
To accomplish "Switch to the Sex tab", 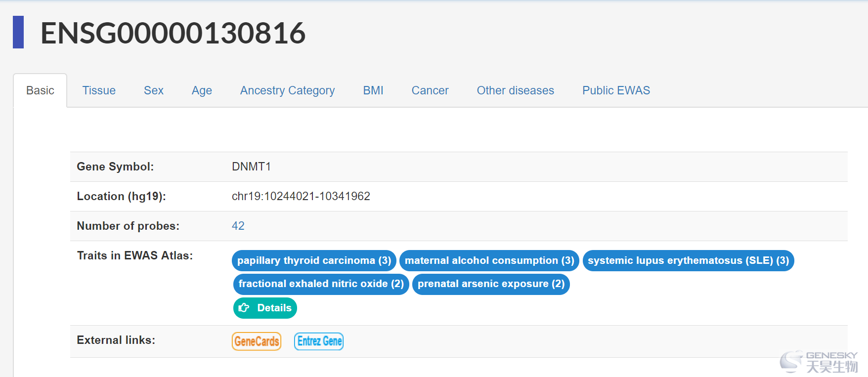I will (154, 90).
